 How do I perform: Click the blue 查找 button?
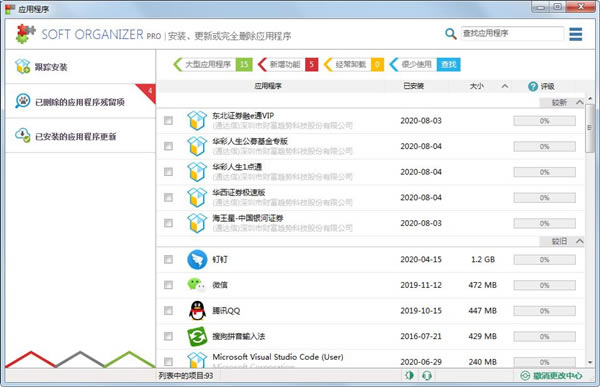(448, 64)
